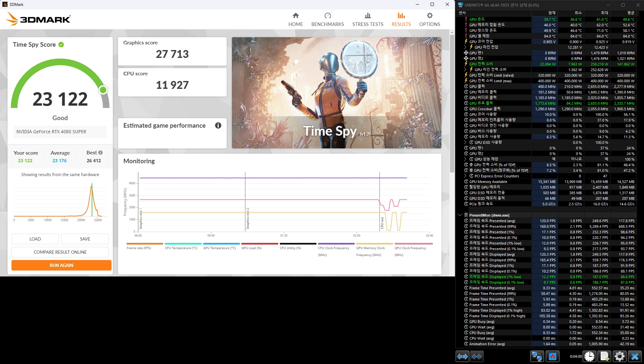Click HWiNFO expand columns arrows icon
This screenshot has width=644, height=364.
[x=462, y=356]
